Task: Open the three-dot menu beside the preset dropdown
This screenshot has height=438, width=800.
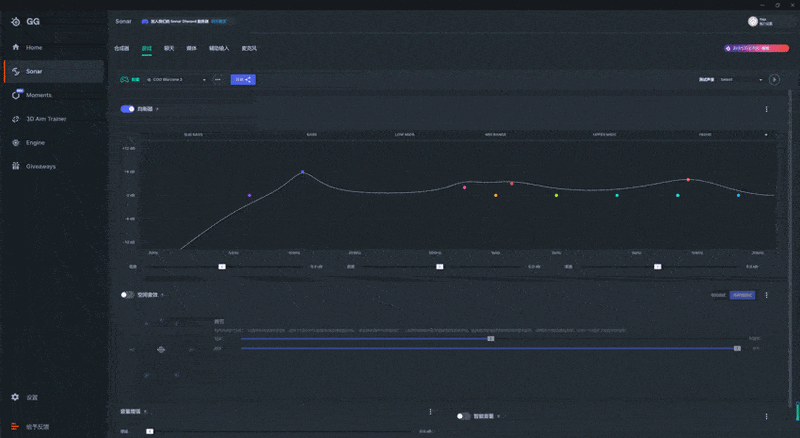Action: click(217, 79)
